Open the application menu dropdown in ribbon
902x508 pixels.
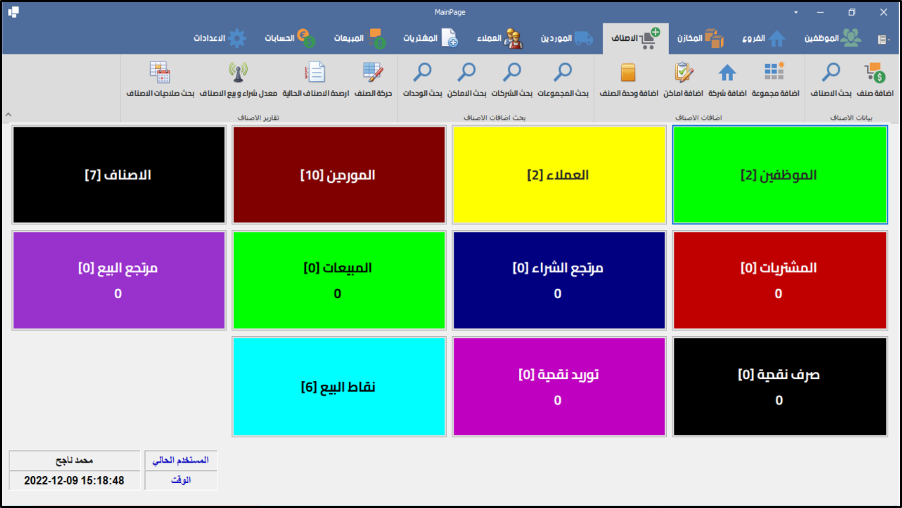tap(884, 39)
